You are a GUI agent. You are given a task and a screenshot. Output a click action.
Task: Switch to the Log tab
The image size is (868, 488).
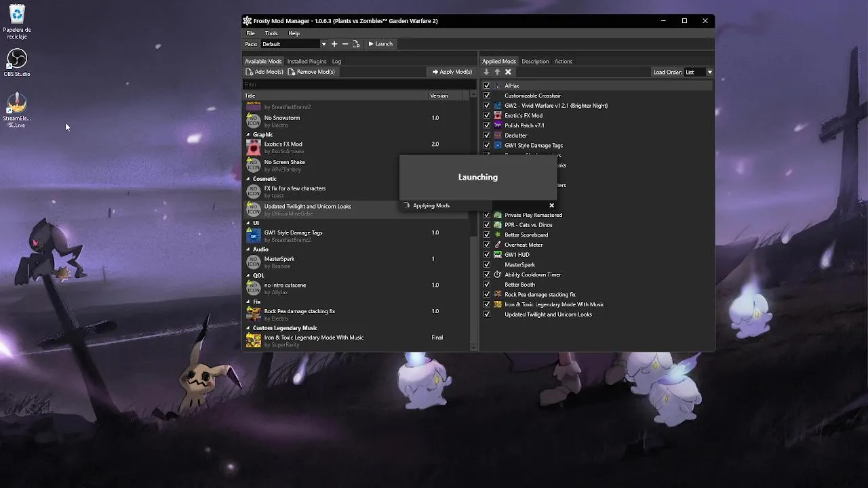[336, 62]
